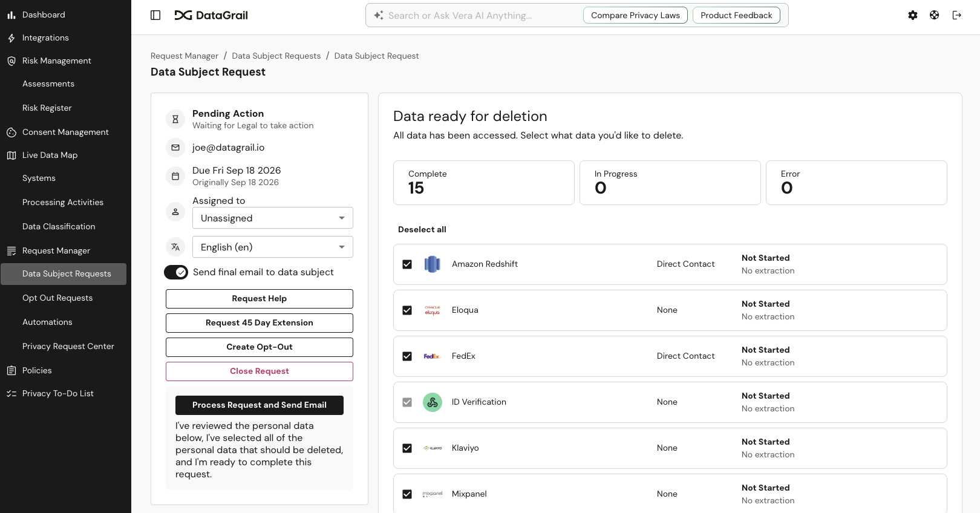Screen dimensions: 980x513
Task: Toggle Send final email to data subject
Action: click(176, 273)
